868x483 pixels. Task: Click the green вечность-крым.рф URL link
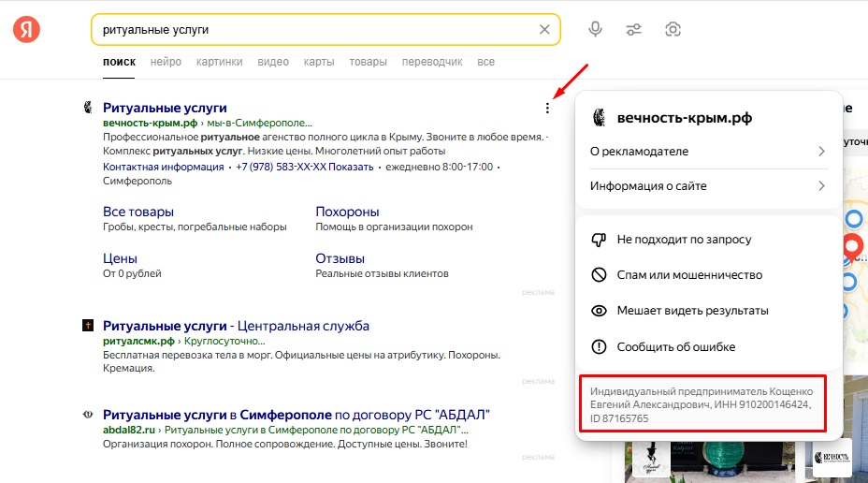coord(150,123)
